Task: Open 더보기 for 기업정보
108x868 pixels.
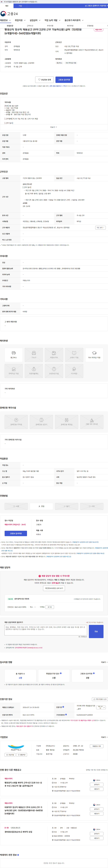Action: (104, 737)
